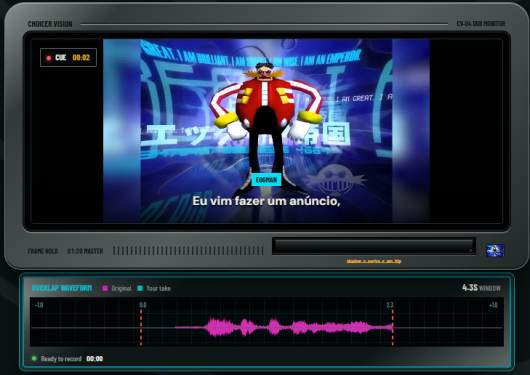This screenshot has width=530, height=375.
Task: Open the orange file link under the slot
Action: point(374,261)
